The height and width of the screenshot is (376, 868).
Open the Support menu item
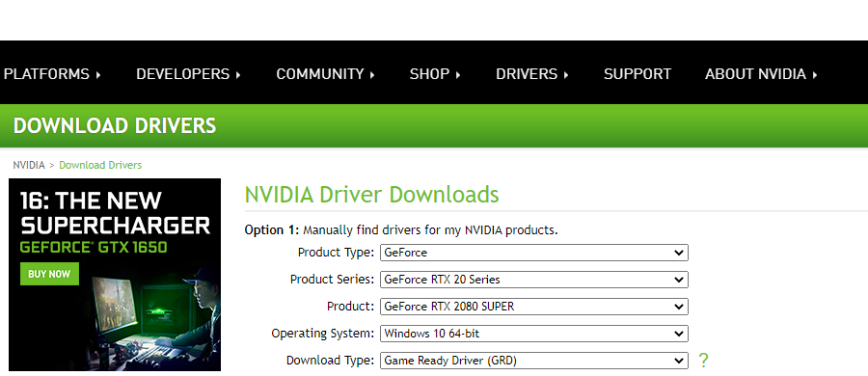pyautogui.click(x=637, y=74)
